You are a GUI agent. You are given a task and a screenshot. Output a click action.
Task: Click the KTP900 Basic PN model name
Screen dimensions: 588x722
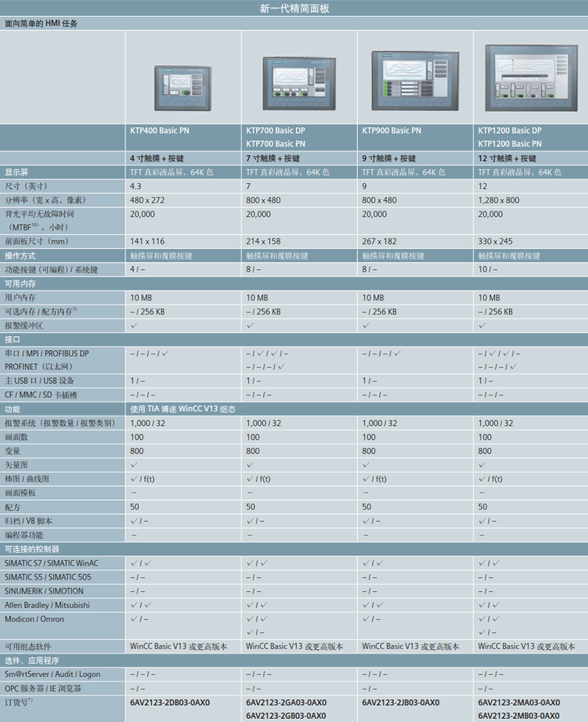point(391,131)
